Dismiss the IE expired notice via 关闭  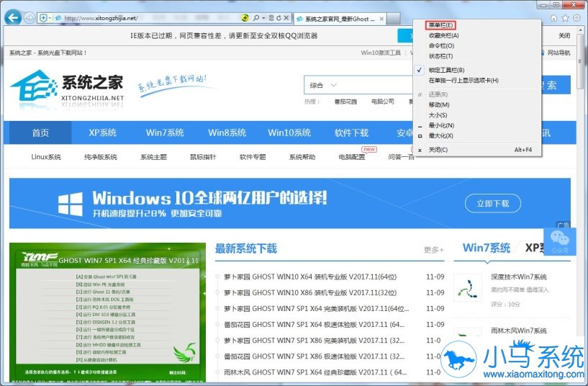tap(564, 35)
